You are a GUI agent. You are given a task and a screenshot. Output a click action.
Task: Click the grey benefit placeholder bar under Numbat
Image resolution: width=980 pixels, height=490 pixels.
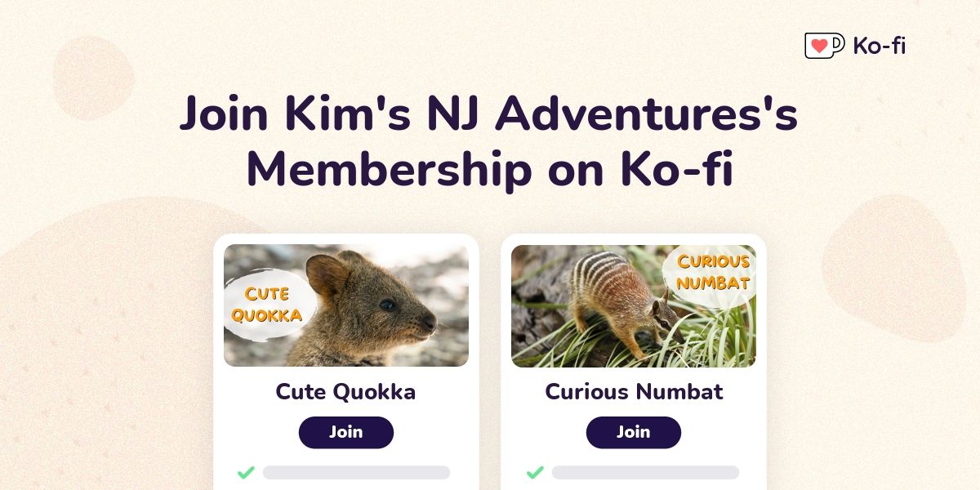tap(645, 472)
